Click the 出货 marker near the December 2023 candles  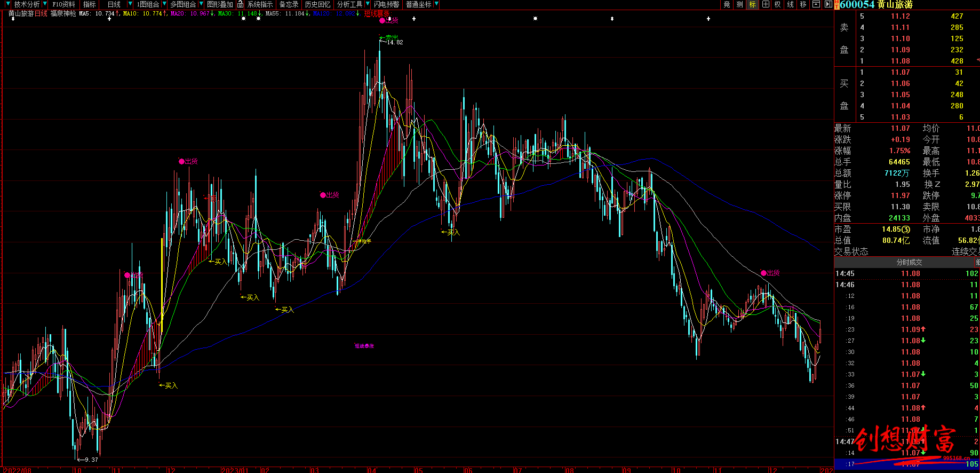(x=770, y=273)
